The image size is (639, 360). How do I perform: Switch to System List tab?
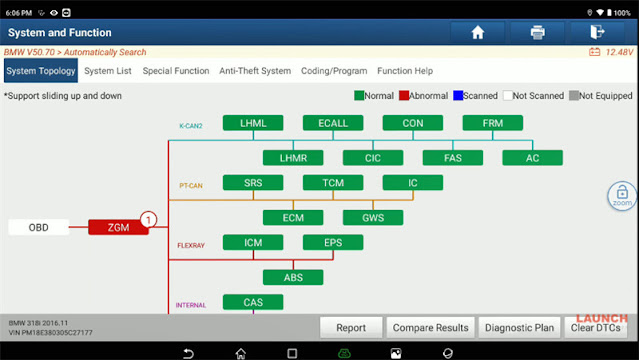(108, 71)
